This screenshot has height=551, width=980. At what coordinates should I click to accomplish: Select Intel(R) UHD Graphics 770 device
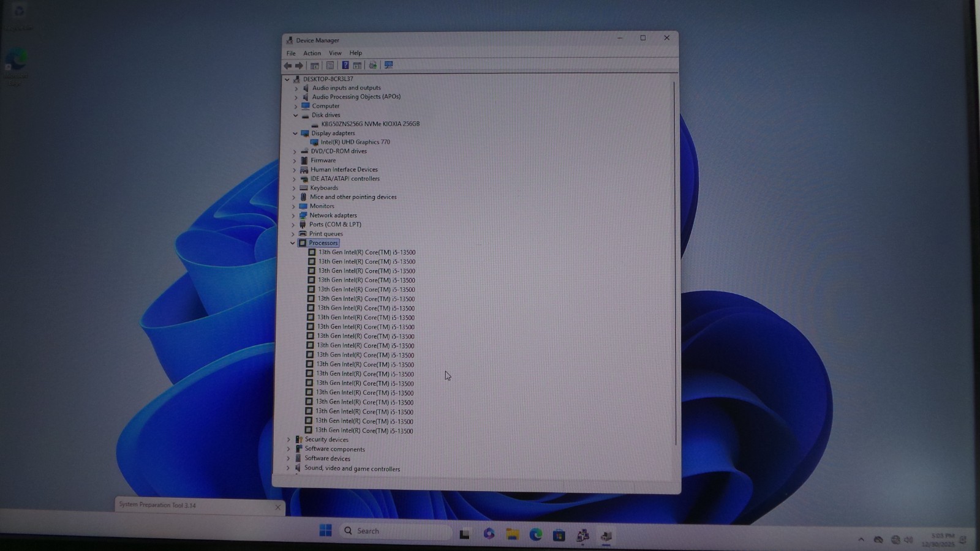click(x=355, y=142)
